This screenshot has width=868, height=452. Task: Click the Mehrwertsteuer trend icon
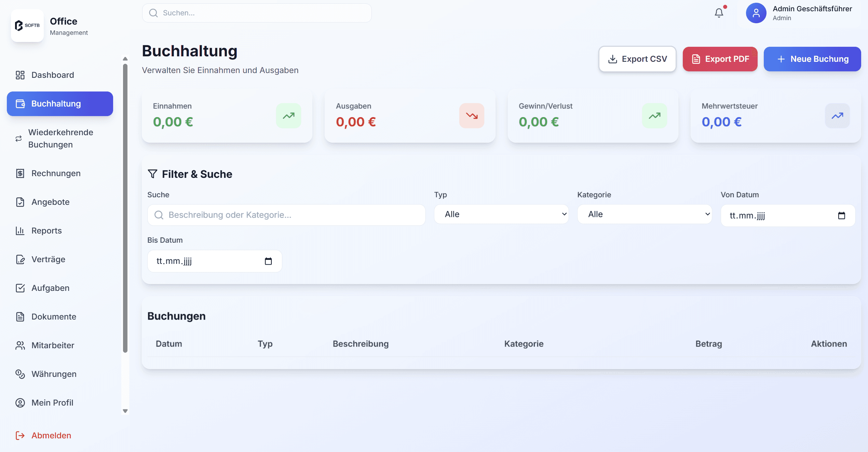(x=837, y=116)
